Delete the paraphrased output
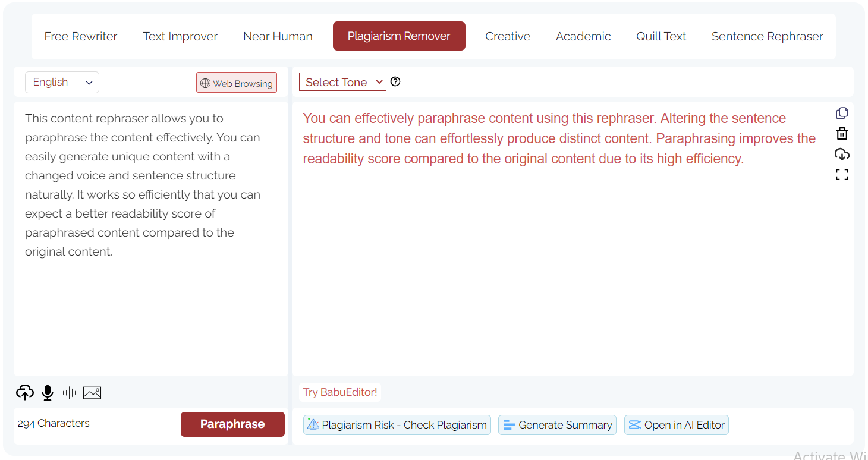Viewport: 868px width, 460px height. click(x=842, y=134)
